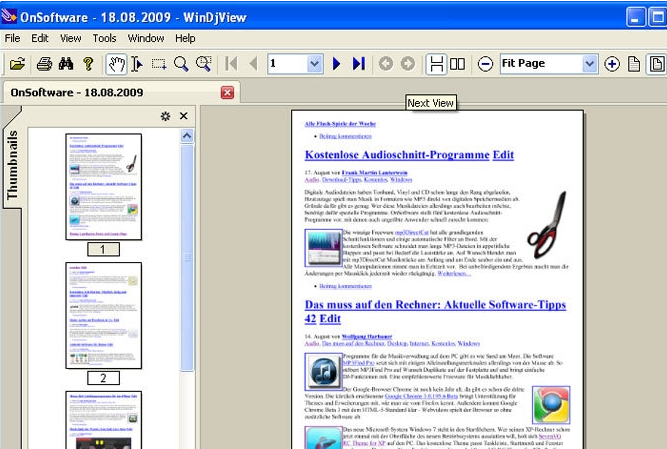Open Find with the binoculars icon
The height and width of the screenshot is (449, 667).
click(x=66, y=64)
